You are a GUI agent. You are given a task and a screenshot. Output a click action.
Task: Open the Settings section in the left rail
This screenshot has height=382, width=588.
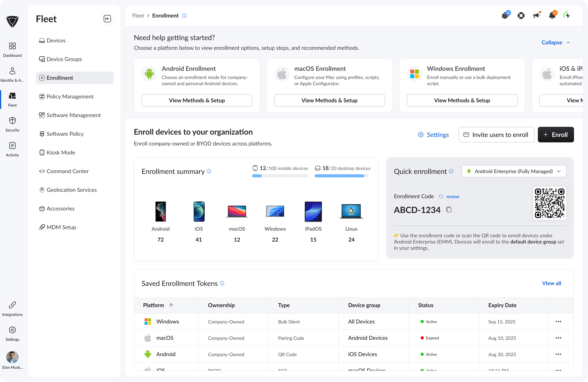tap(12, 334)
